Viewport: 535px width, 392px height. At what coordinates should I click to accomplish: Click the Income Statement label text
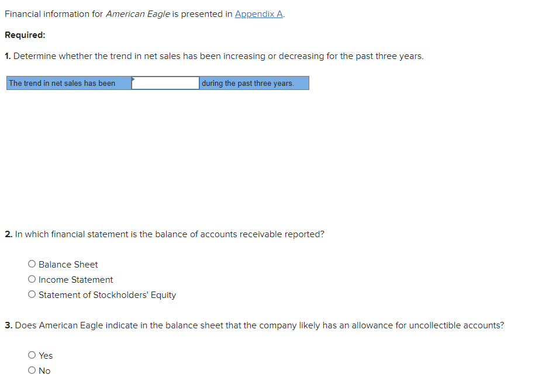75,279
